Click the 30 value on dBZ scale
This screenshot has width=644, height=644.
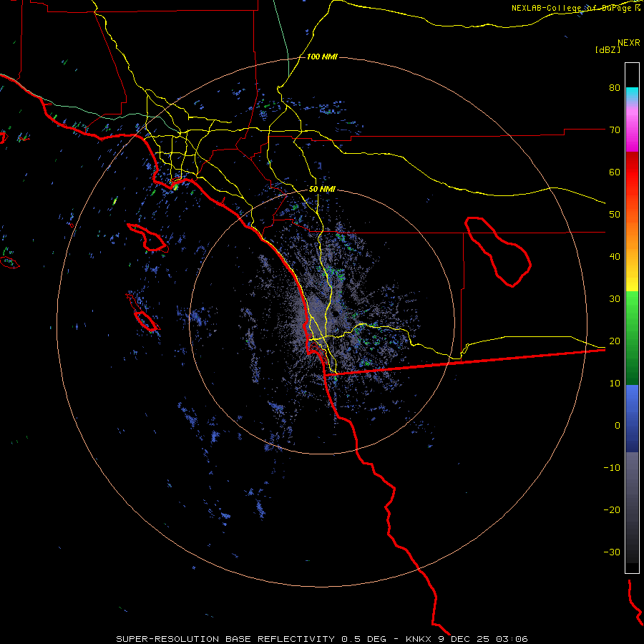pyautogui.click(x=615, y=299)
